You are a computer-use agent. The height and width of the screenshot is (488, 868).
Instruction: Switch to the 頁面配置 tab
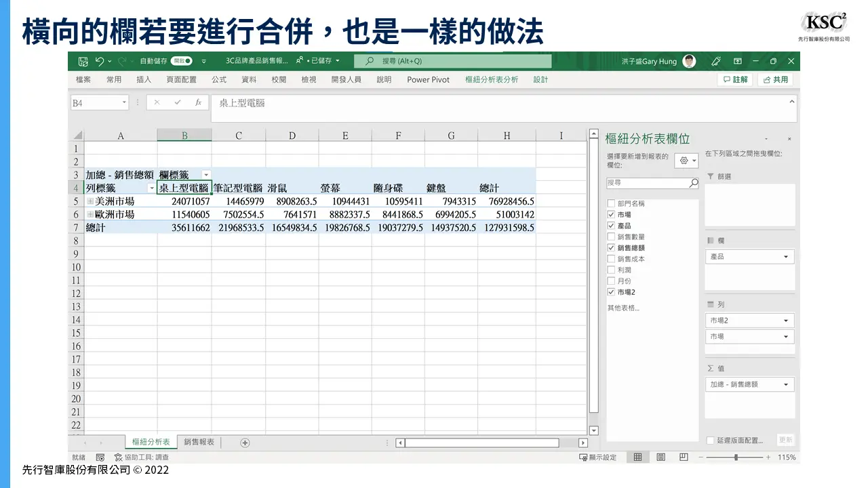click(x=182, y=79)
